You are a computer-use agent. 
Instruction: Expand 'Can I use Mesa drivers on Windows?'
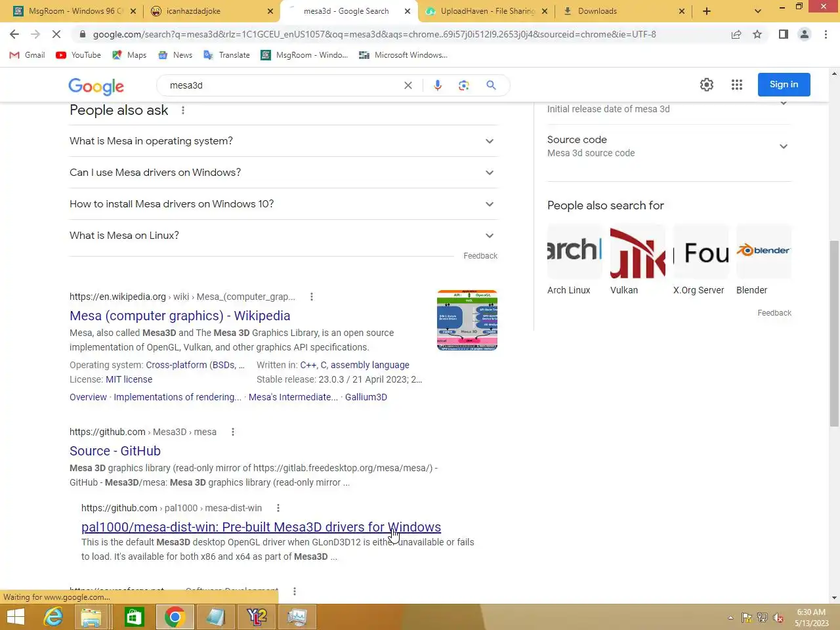tap(283, 173)
